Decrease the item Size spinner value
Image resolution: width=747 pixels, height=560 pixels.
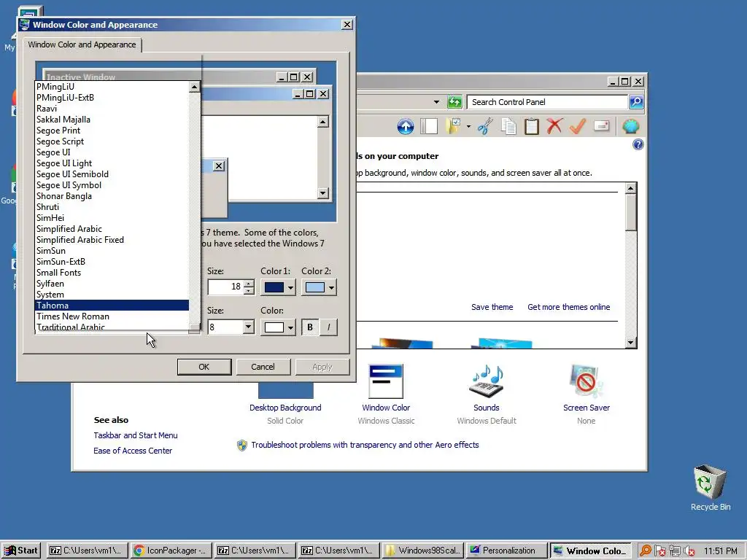click(x=249, y=290)
